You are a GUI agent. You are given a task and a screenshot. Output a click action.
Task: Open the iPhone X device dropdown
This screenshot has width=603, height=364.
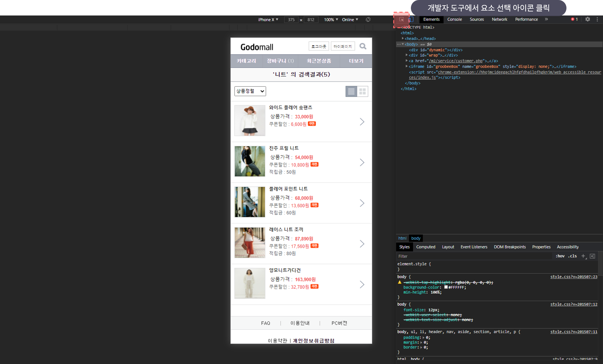coord(268,20)
